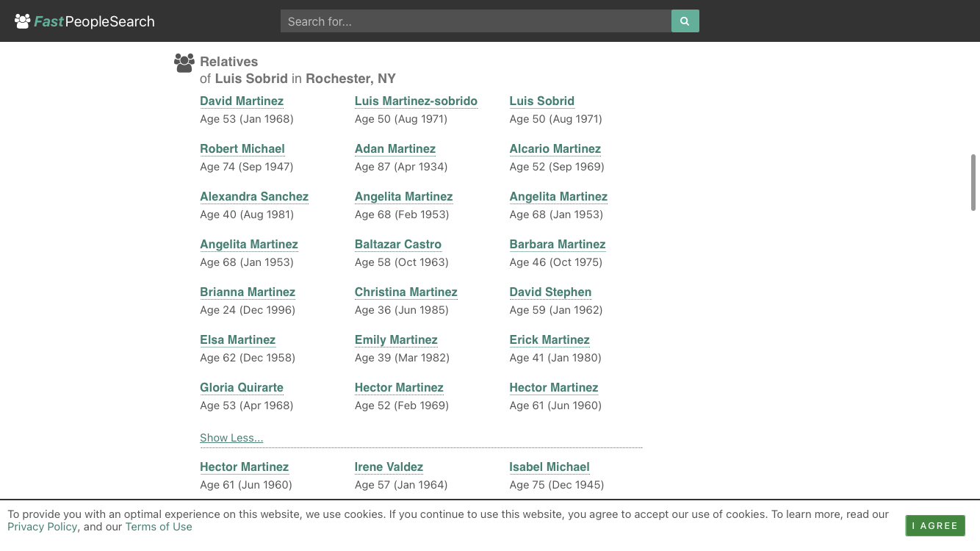Open Alexandra Sanchez's record
The height and width of the screenshot is (551, 980).
point(254,197)
